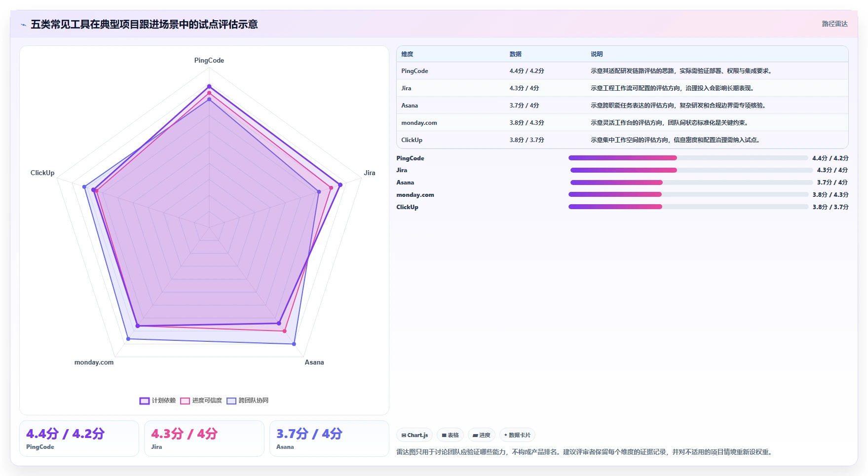The image size is (868, 476).
Task: Click the Asana description about 跨职能任务表达
Action: [x=678, y=106]
